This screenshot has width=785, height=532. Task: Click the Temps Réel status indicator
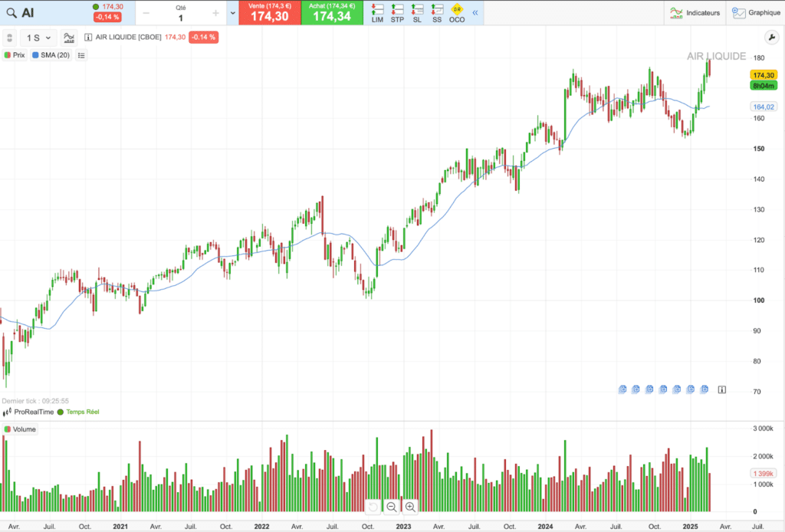click(x=79, y=412)
